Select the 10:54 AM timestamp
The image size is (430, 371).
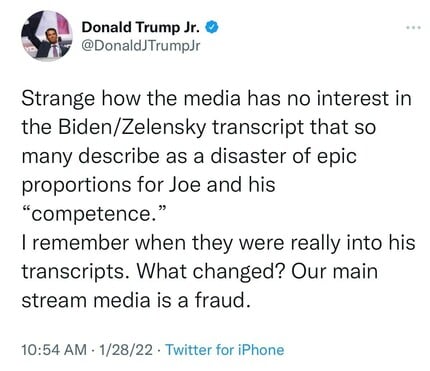(x=54, y=350)
